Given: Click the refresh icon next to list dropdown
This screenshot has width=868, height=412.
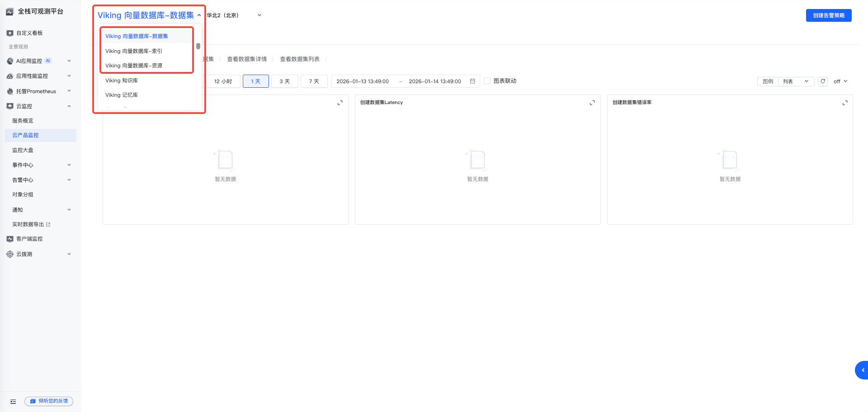Looking at the screenshot, I should (823, 81).
